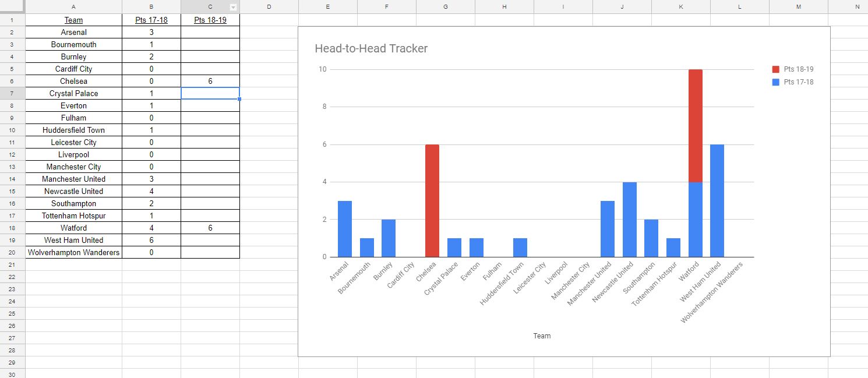Select the "Bournemouth" cell in the table
This screenshot has width=868, height=378.
click(73, 44)
